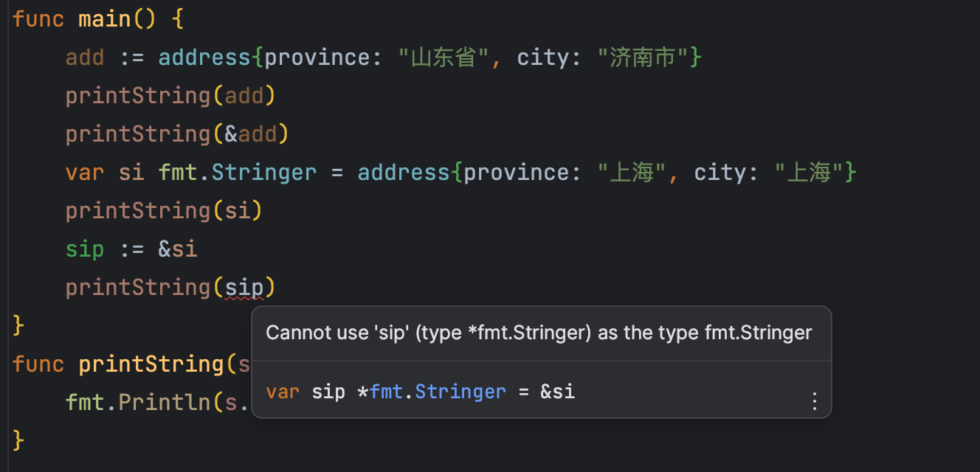The width and height of the screenshot is (980, 472).
Task: Click the 'Cannot use sip' error message text
Action: click(x=539, y=333)
